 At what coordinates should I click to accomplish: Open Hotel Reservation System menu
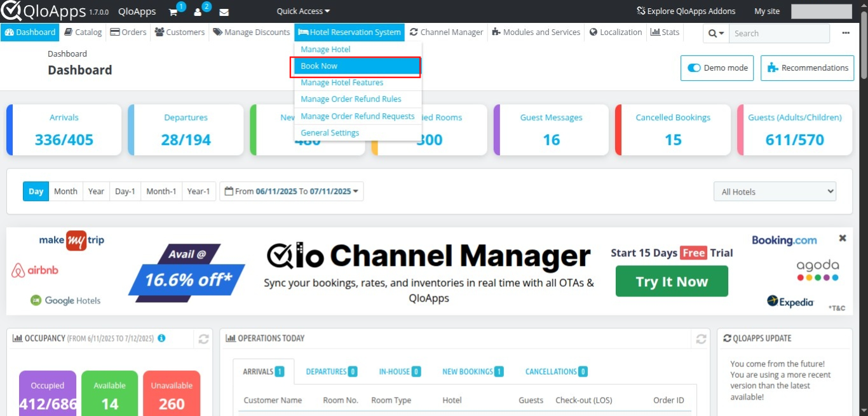(349, 32)
